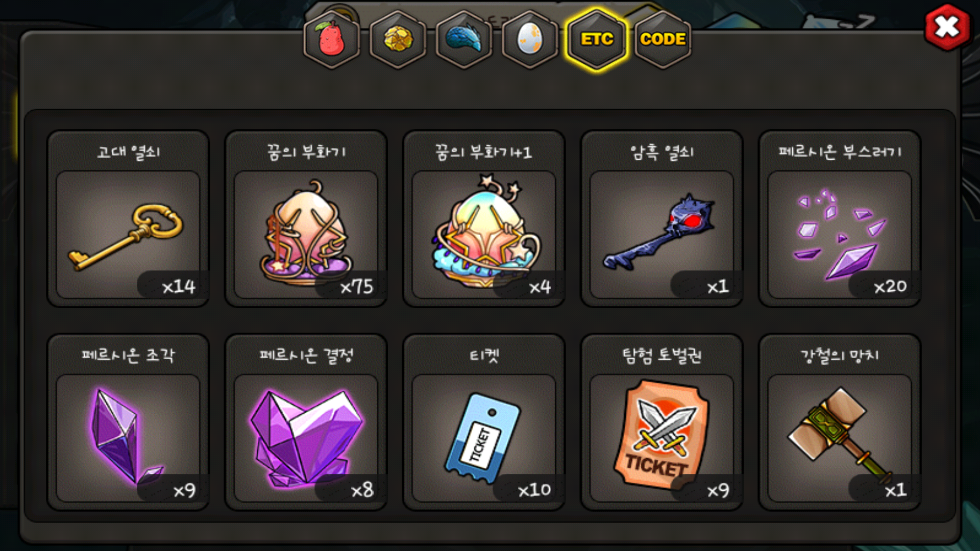
Task: Switch to the gold nugget category tab
Action: [x=398, y=39]
